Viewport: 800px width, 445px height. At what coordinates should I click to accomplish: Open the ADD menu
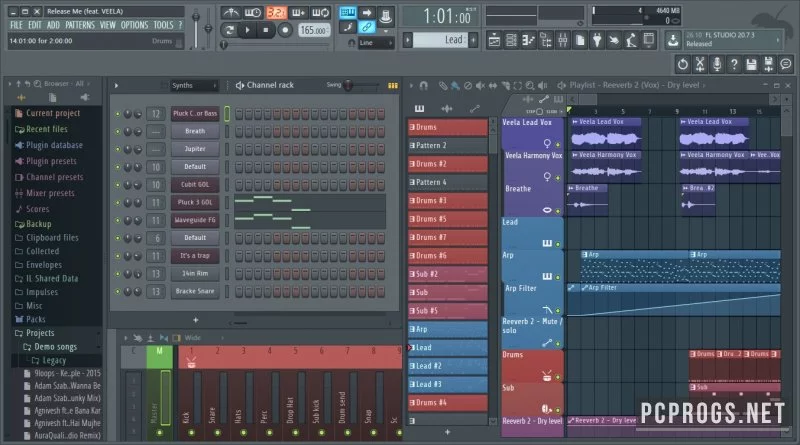(53, 25)
